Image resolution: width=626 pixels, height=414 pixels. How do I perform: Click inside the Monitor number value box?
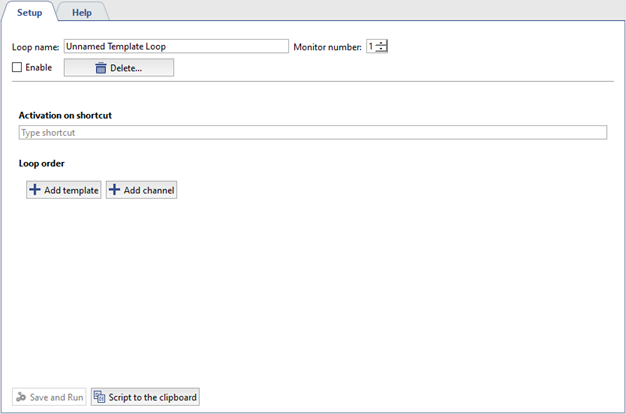(371, 46)
